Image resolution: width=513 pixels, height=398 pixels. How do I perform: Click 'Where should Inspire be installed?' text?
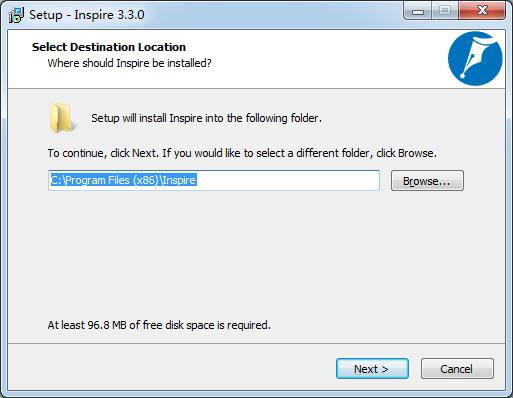[x=129, y=63]
